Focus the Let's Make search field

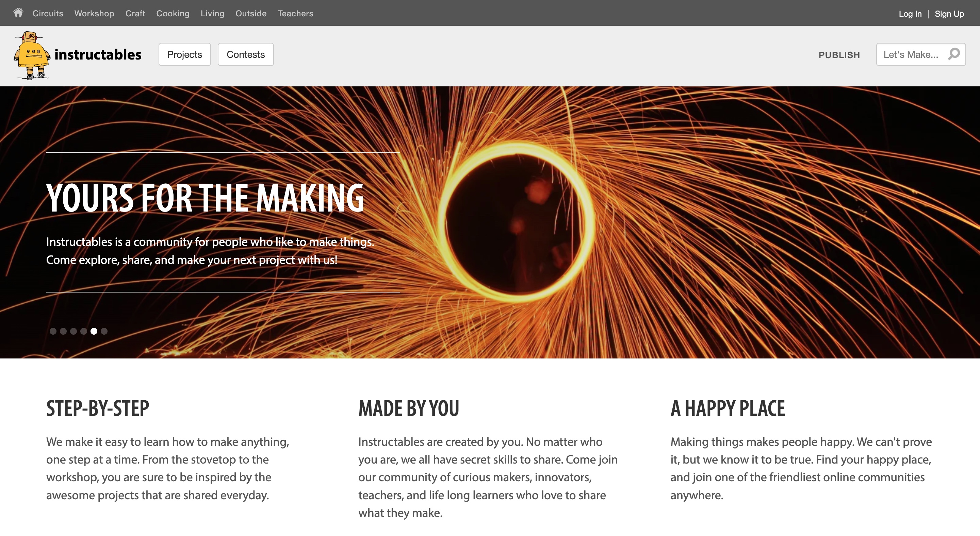(x=911, y=54)
